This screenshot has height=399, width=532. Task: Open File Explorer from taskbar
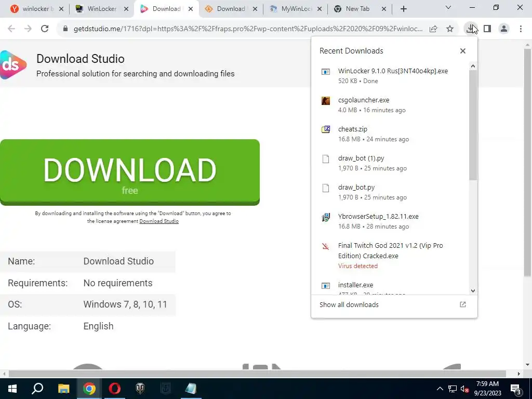coord(63,389)
